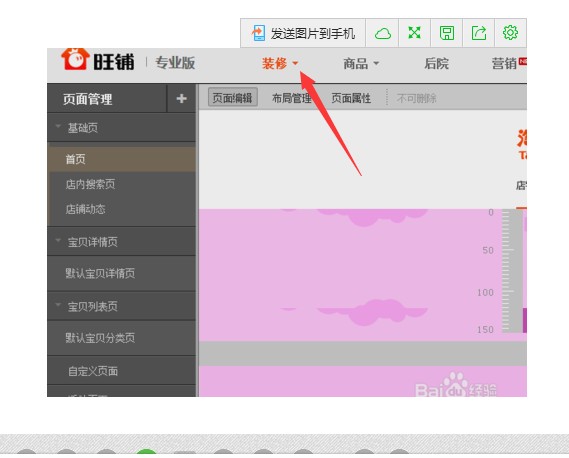Click the vertical ruler scale in canvas

[x=512, y=271]
